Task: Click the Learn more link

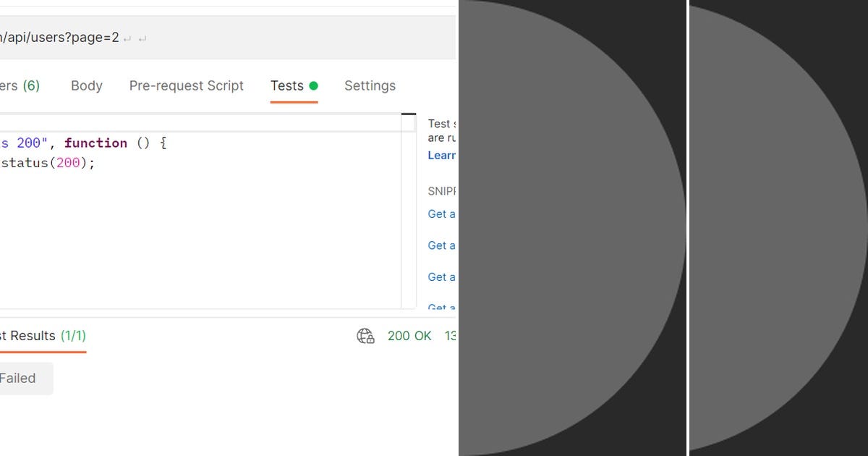Action: [x=441, y=155]
